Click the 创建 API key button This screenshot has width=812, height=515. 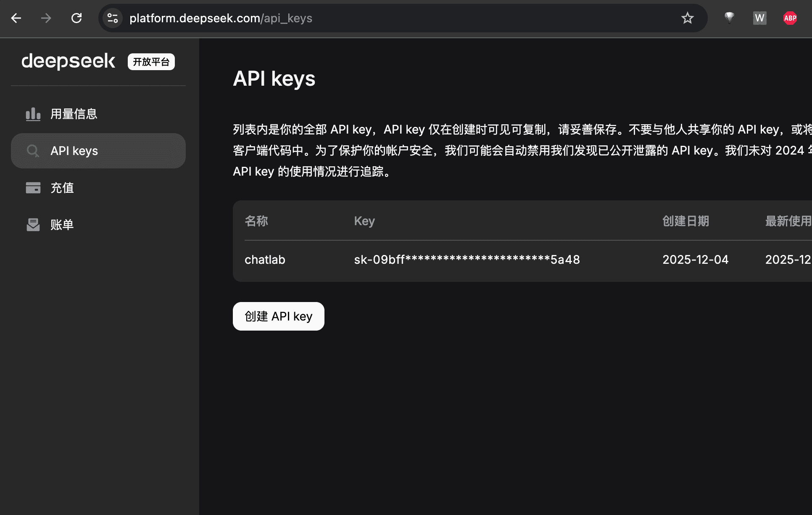tap(278, 316)
